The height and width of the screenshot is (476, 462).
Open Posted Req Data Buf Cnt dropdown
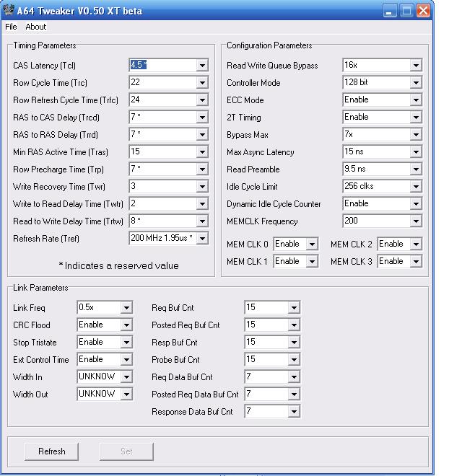294,395
